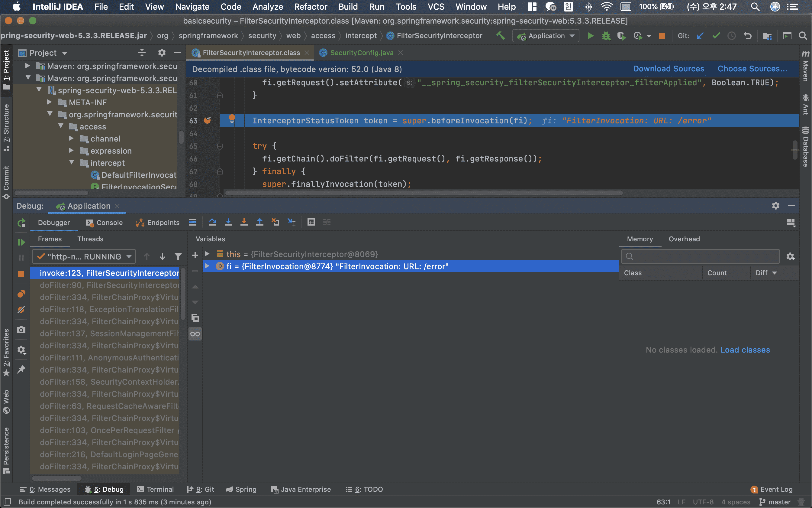Click the Memory class search field
The height and width of the screenshot is (508, 812).
700,256
